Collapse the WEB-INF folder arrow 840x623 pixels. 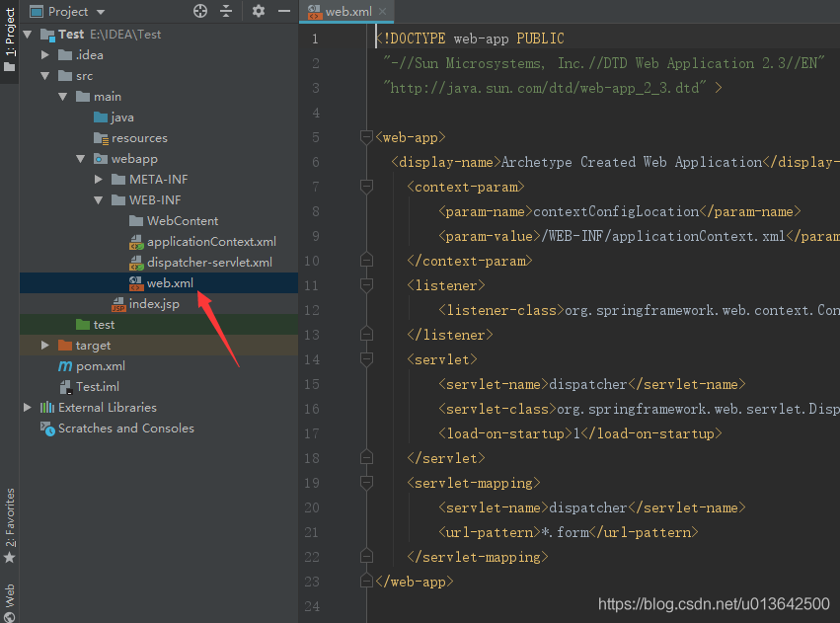[99, 200]
